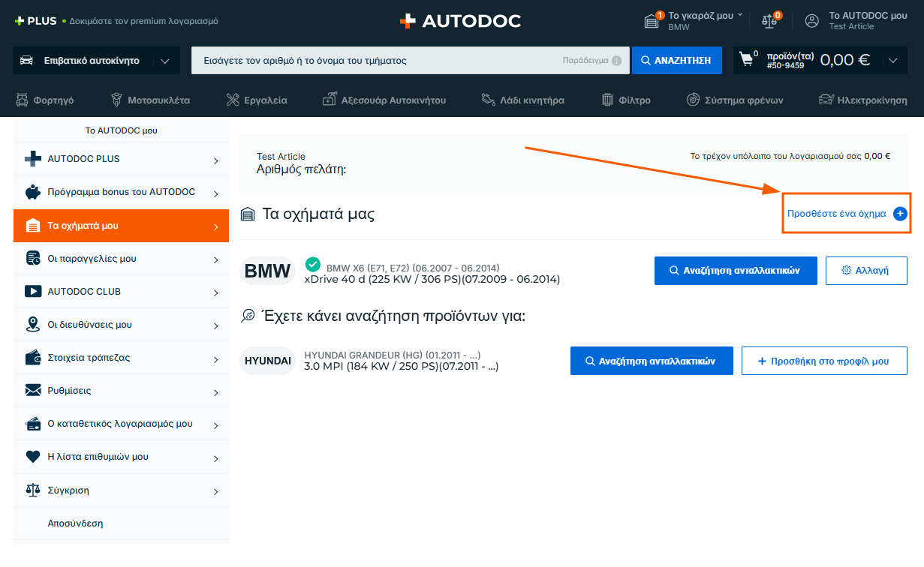Screen dimensions: 924x567
Task: Click the AUTODOC PLUS cross icon in sidebar
Action: click(33, 159)
